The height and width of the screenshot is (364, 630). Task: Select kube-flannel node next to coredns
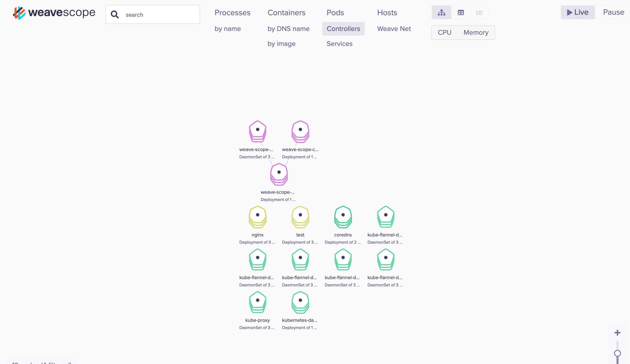[386, 217]
